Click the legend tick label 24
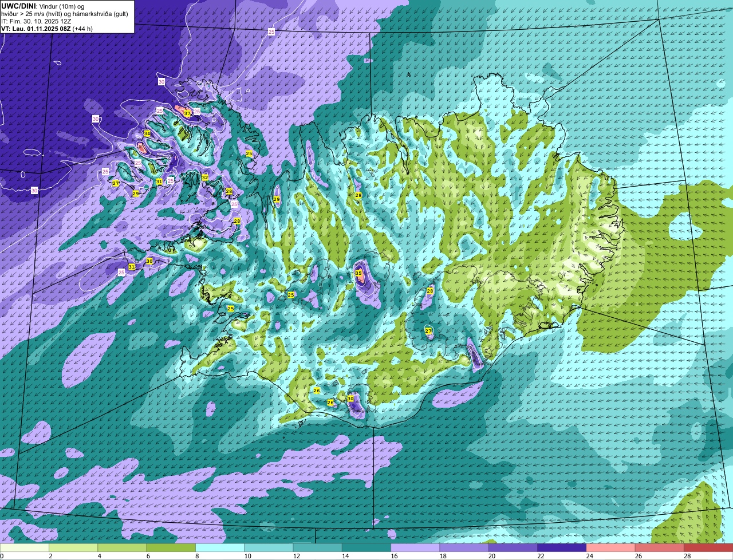Viewport: 733px width, 560px height. [x=589, y=556]
